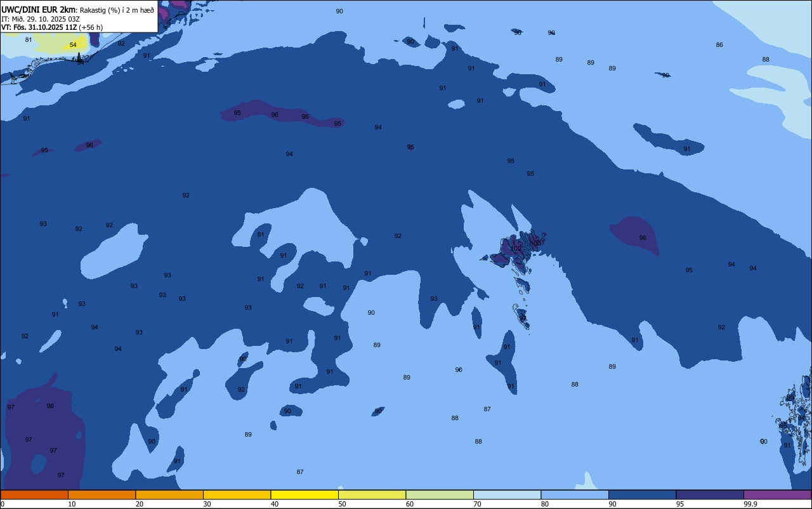Click the '54' humidity value on yellow area
The width and height of the screenshot is (812, 509).
(x=73, y=45)
